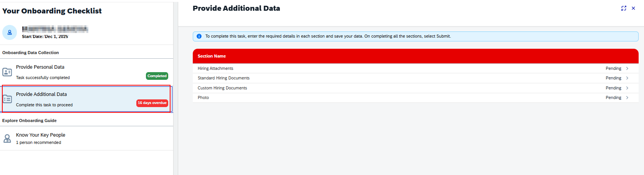Image resolution: width=644 pixels, height=175 pixels.
Task: Expand the Standard Hiring Documents chevron
Action: click(627, 78)
